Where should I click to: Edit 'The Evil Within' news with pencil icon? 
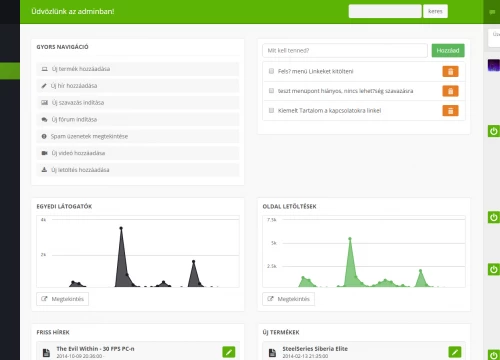[x=229, y=352]
